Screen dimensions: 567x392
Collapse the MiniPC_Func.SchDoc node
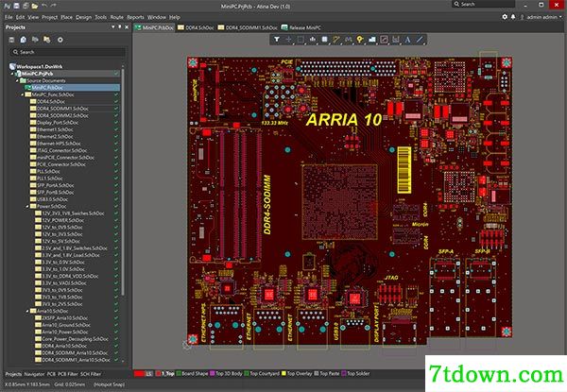point(22,94)
